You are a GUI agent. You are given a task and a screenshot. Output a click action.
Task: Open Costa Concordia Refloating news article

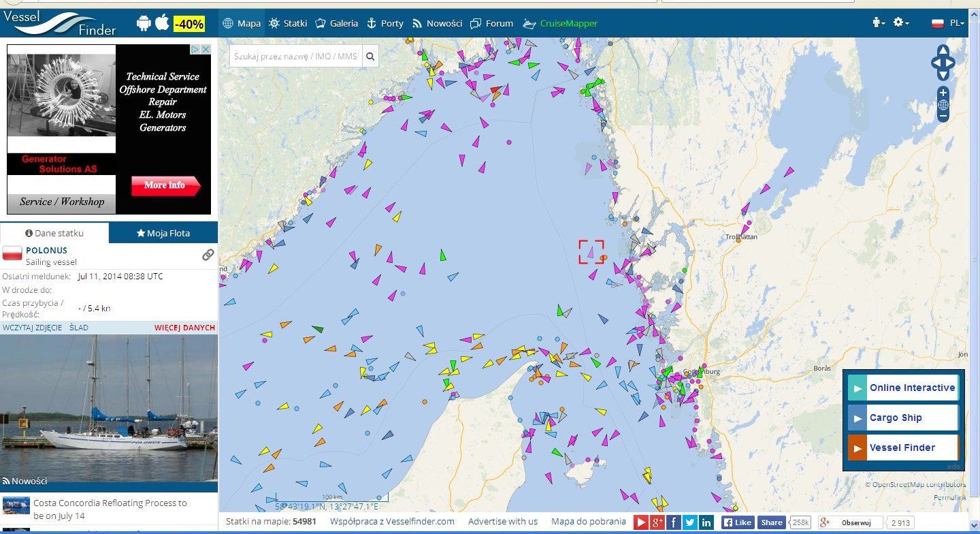[x=110, y=509]
